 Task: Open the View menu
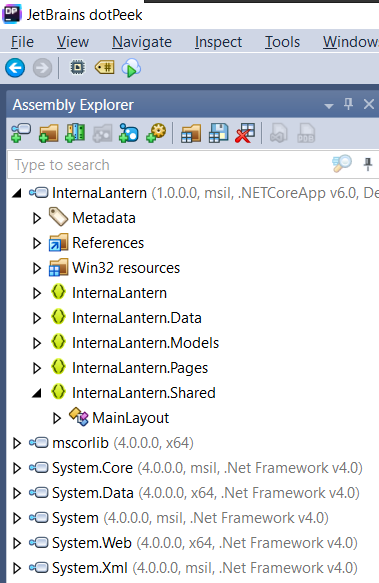(73, 42)
